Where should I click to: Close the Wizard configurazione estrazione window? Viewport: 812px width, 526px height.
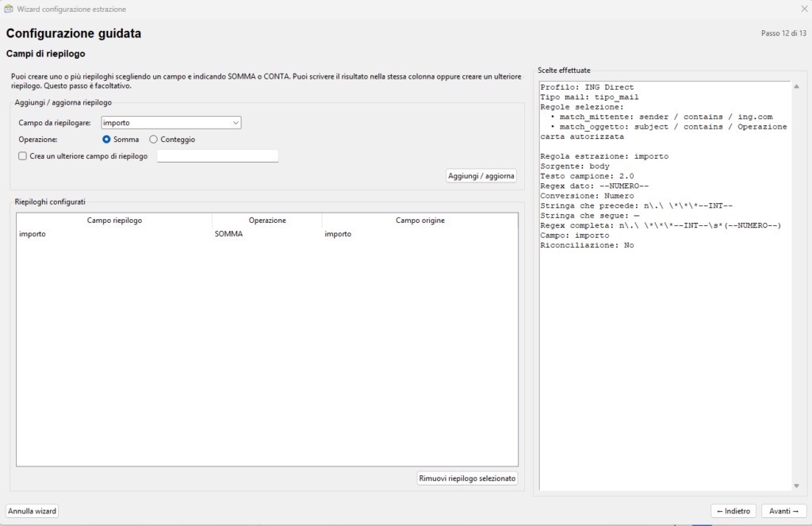(804, 9)
